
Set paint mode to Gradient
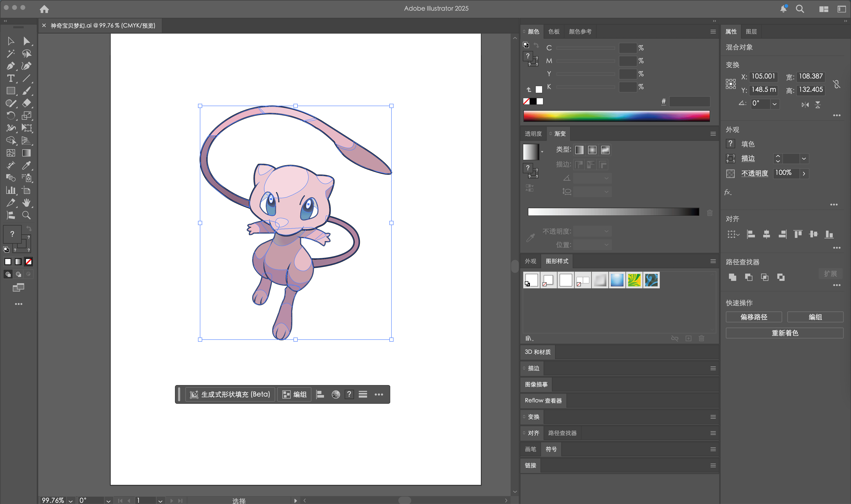(18, 262)
